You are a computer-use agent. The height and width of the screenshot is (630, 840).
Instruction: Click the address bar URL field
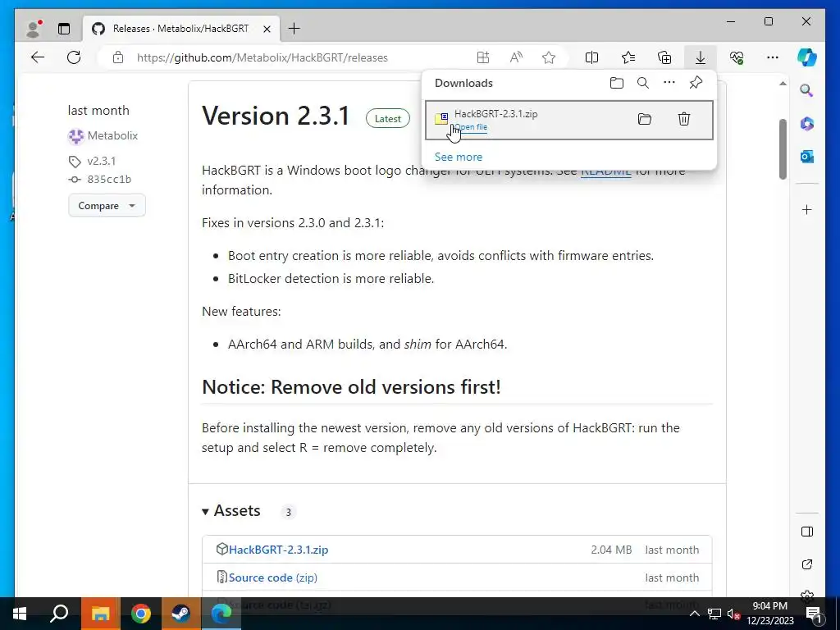coord(262,57)
